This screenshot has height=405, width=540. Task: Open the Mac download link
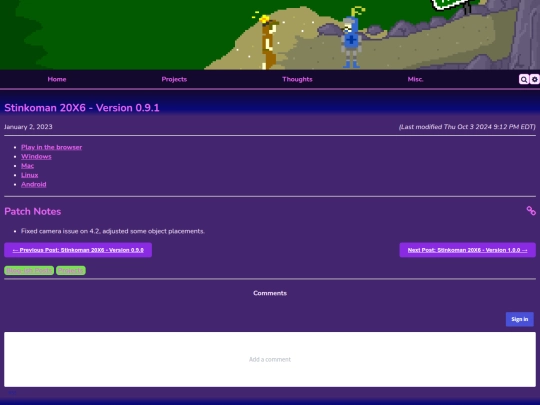(x=28, y=166)
